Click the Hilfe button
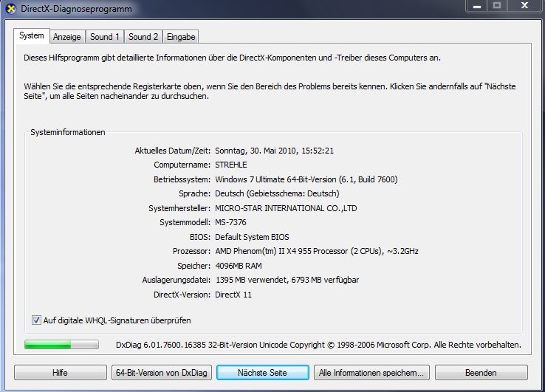Viewport: 545px width, 392px height. point(60,373)
